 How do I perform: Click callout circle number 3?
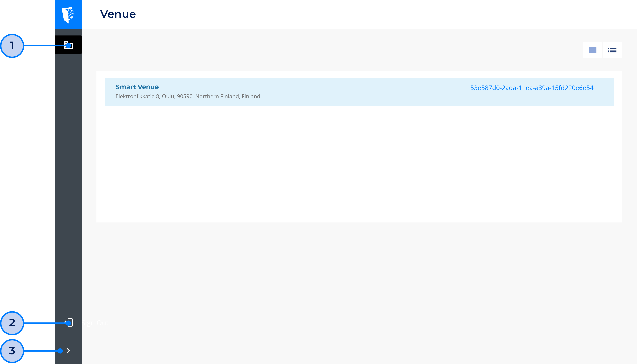12,351
